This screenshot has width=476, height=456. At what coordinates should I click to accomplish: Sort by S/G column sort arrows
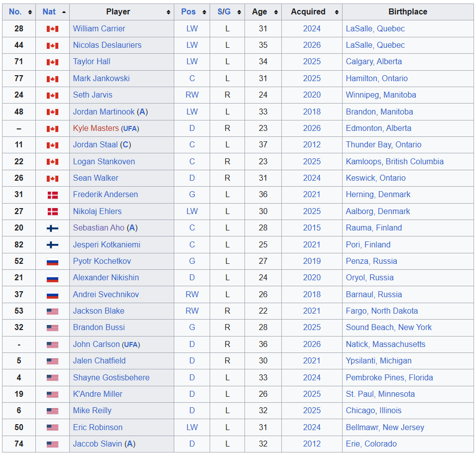click(239, 12)
